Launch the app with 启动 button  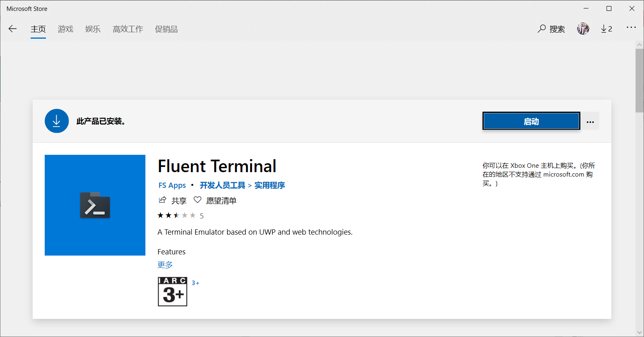coord(531,121)
